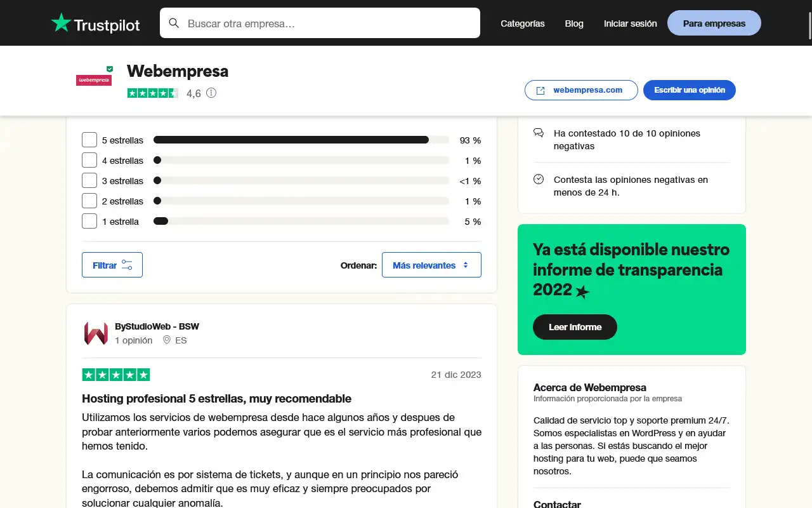This screenshot has height=508, width=812.
Task: Go to the Blog page
Action: tap(574, 23)
